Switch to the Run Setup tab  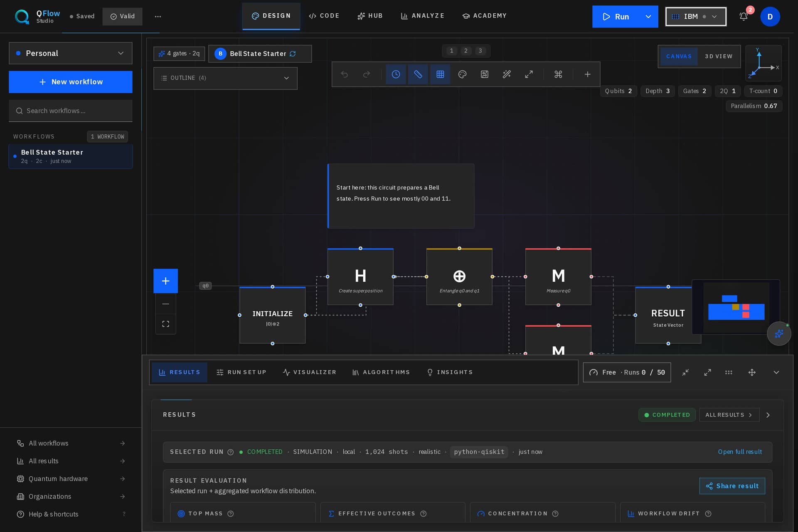241,372
